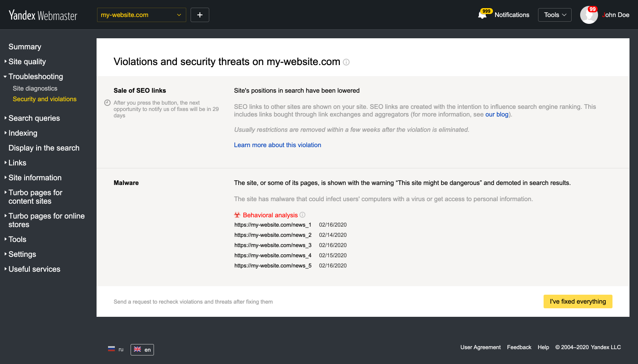The height and width of the screenshot is (364, 638).
Task: Click the plus icon to add site
Action: 200,15
